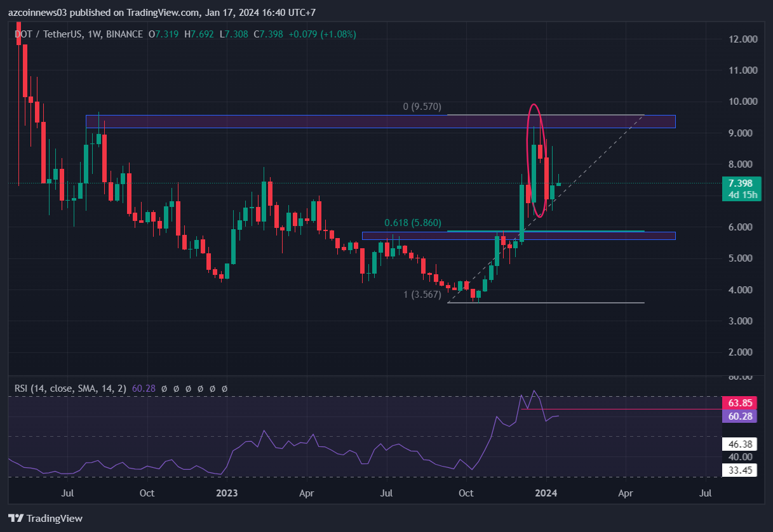
Task: Click the Fibonacci 0.618 (5.860) level label
Action: tap(412, 223)
